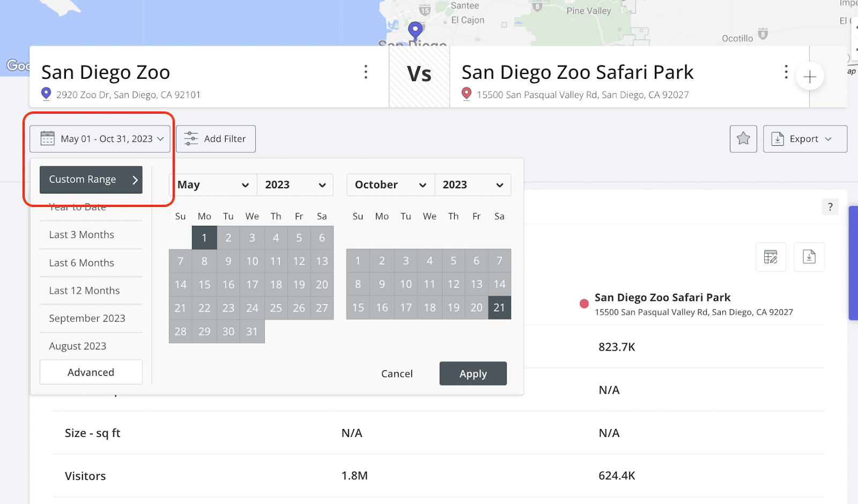Image resolution: width=858 pixels, height=504 pixels.
Task: Click the Ocotillo map label
Action: (x=737, y=39)
